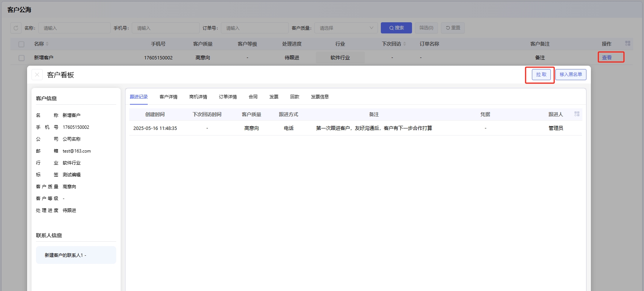Click the 移入黑名单 button
This screenshot has width=644, height=291.
[571, 75]
